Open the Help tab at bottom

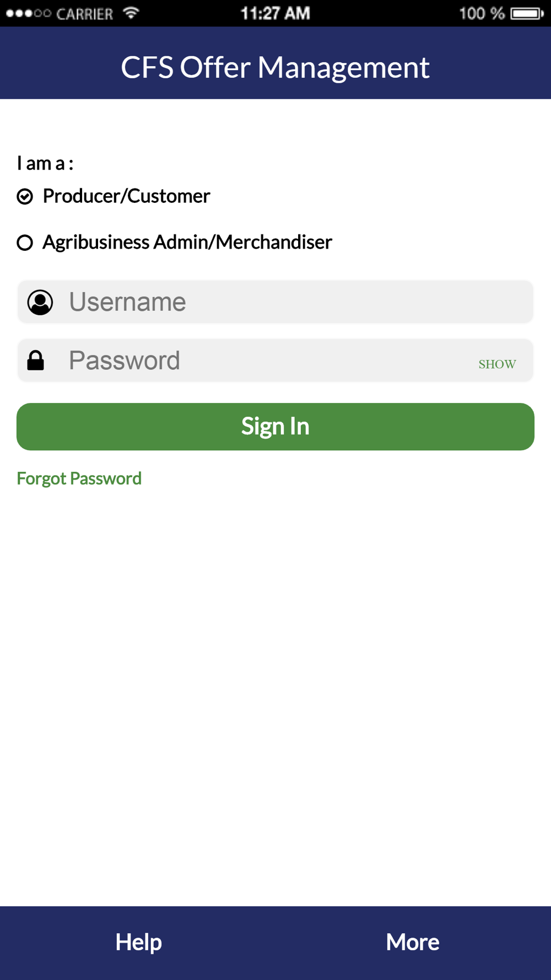[138, 942]
